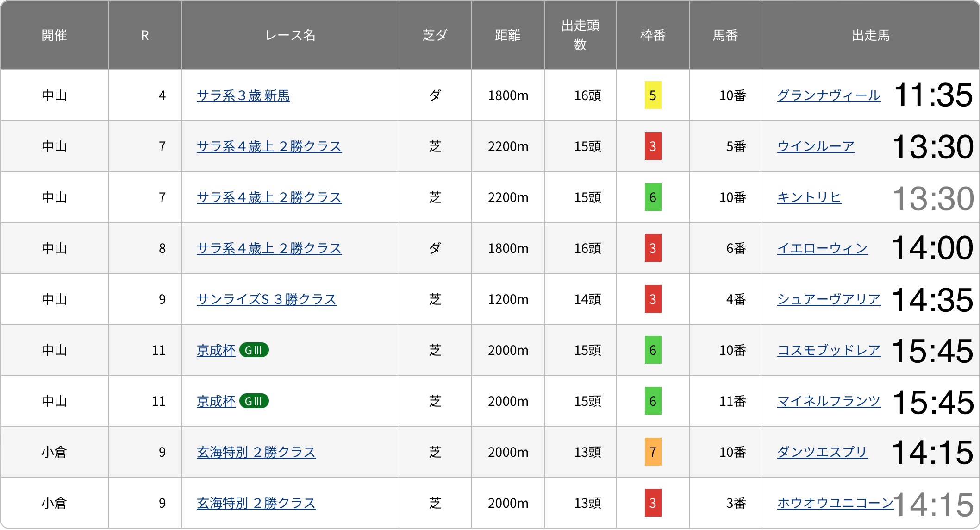Open キントリヒ horse page
Image resolution: width=980 pixels, height=530 pixels.
[809, 197]
